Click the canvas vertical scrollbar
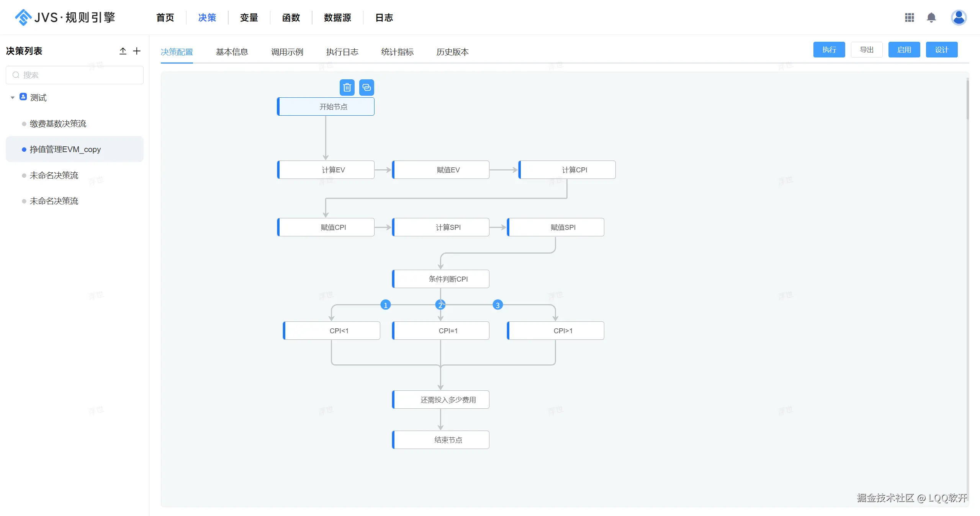The width and height of the screenshot is (980, 516). tap(967, 100)
